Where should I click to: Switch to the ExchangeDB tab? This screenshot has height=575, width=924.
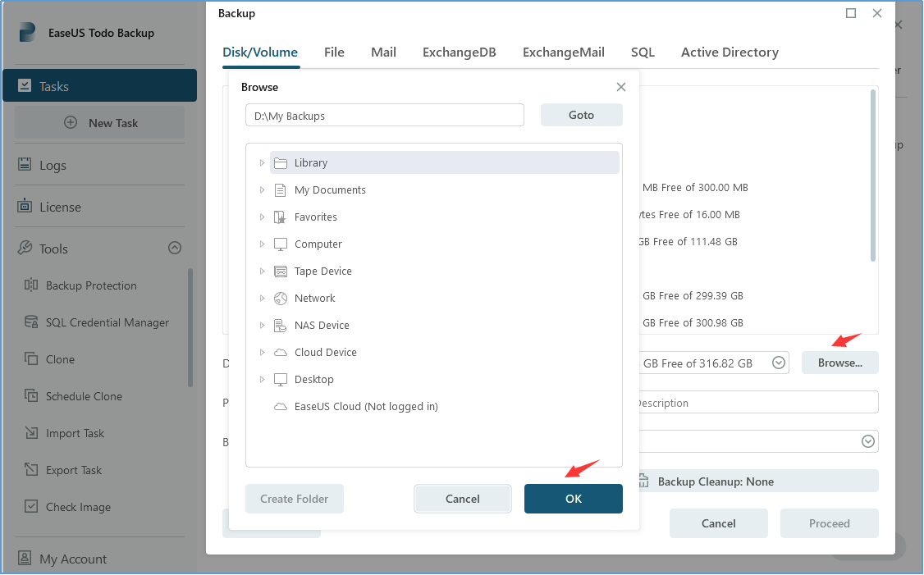pyautogui.click(x=459, y=52)
